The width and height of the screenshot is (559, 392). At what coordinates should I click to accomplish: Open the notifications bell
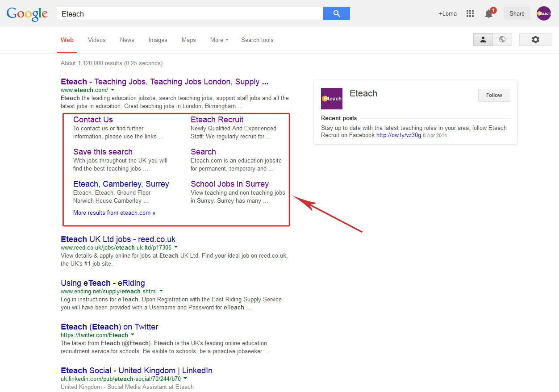pos(489,13)
